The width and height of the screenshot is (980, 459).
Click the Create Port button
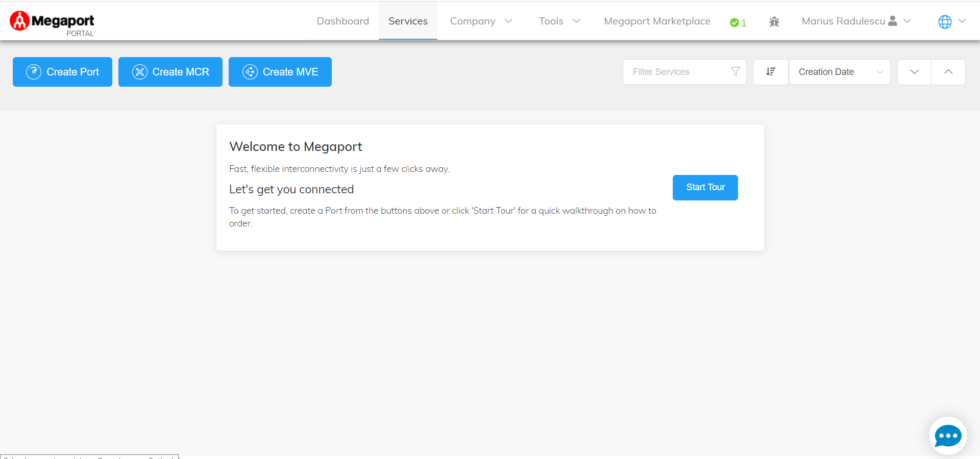pos(62,72)
